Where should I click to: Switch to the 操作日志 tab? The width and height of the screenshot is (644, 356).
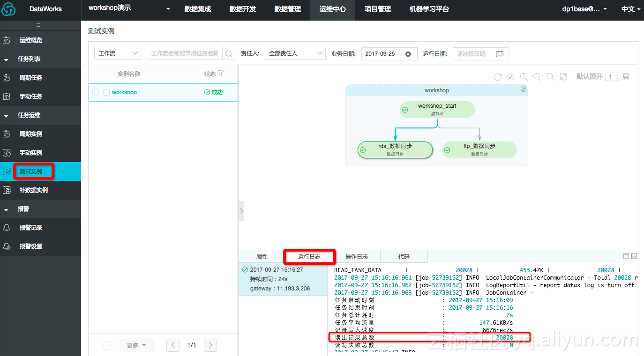coord(357,256)
